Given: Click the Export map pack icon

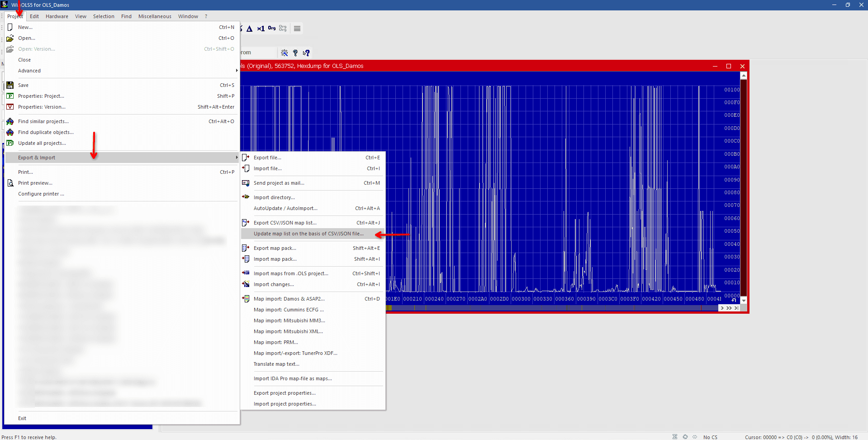Looking at the screenshot, I should click(246, 248).
